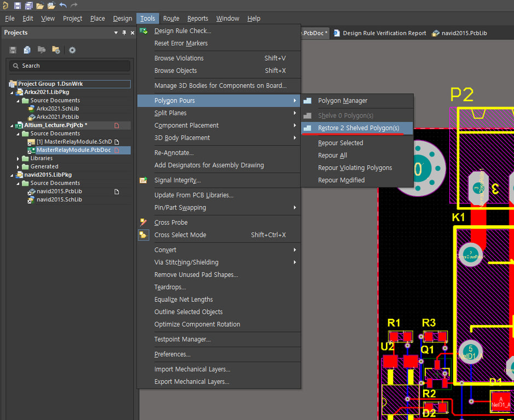
Task: Click the Undo arrow icon
Action: [x=62, y=5]
